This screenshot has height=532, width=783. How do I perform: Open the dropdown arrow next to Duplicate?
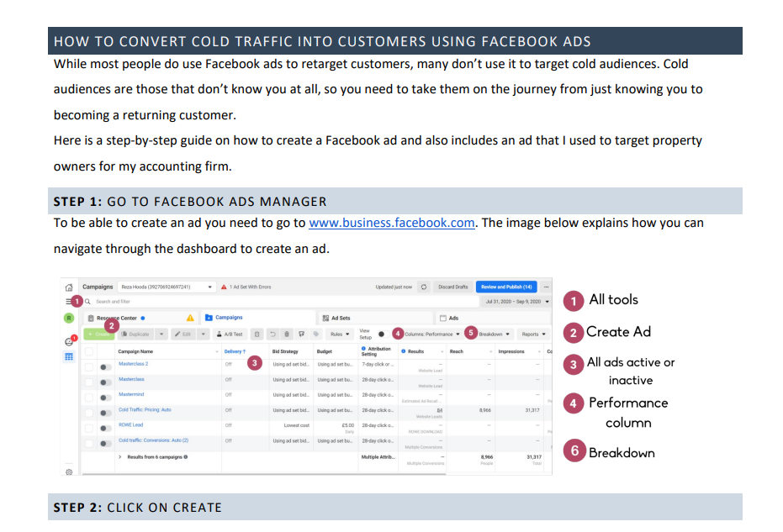161,334
